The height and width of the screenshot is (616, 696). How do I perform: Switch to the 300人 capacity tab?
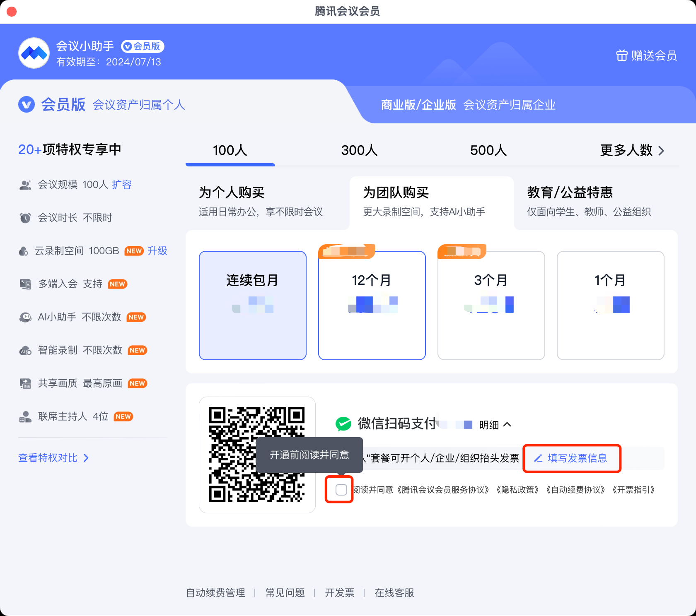[x=360, y=150]
